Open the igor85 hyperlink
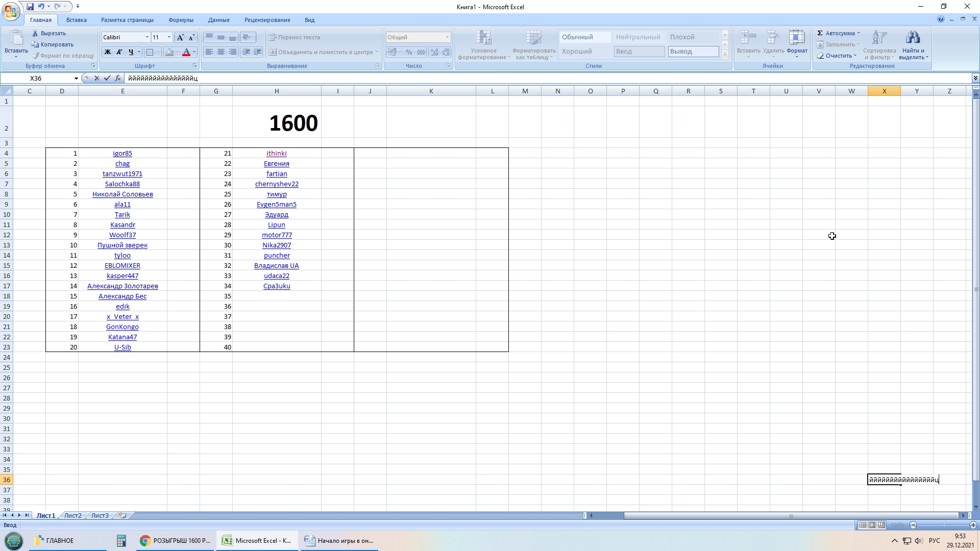 (122, 153)
